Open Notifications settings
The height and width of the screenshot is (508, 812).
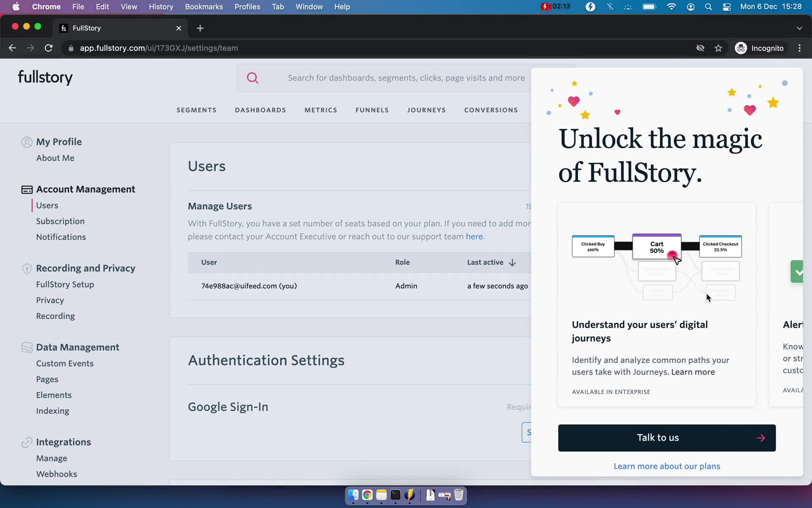(61, 237)
